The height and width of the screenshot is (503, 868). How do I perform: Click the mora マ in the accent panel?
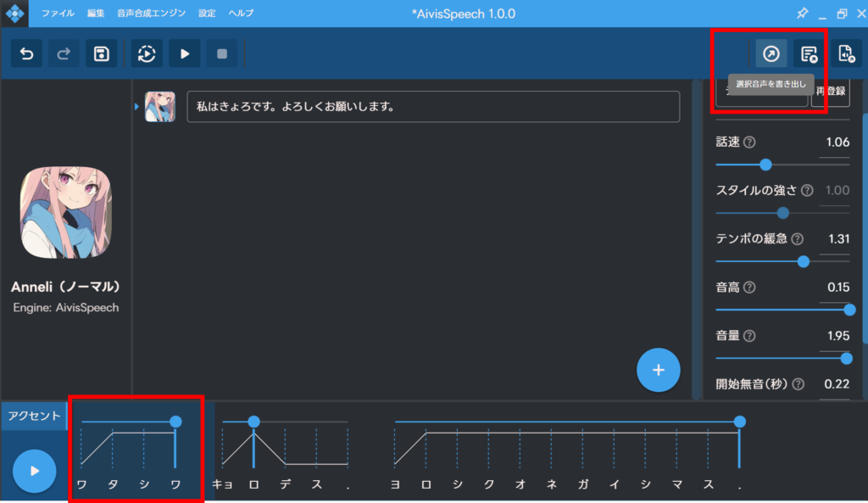tap(677, 484)
